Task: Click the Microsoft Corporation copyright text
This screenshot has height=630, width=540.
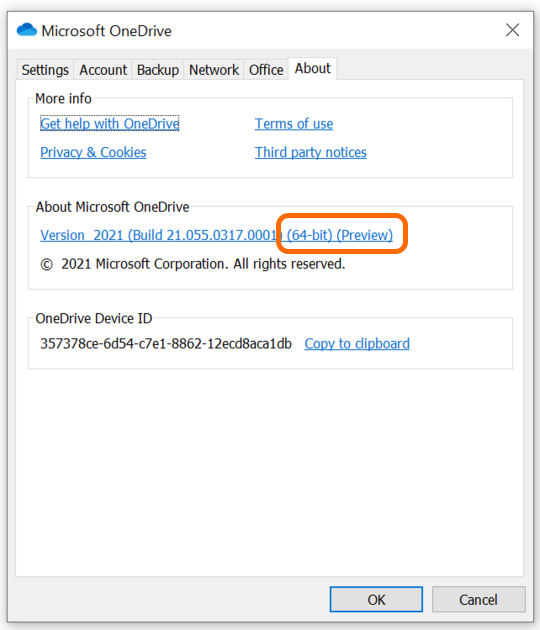Action: (193, 264)
